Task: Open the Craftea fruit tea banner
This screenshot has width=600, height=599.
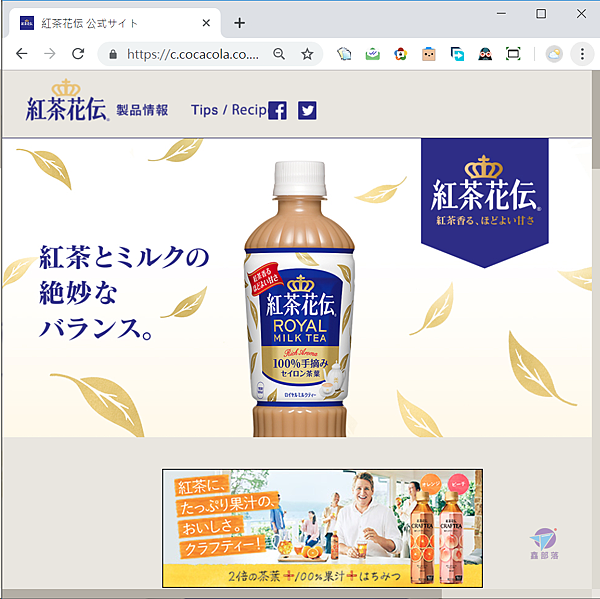Action: pyautogui.click(x=323, y=528)
